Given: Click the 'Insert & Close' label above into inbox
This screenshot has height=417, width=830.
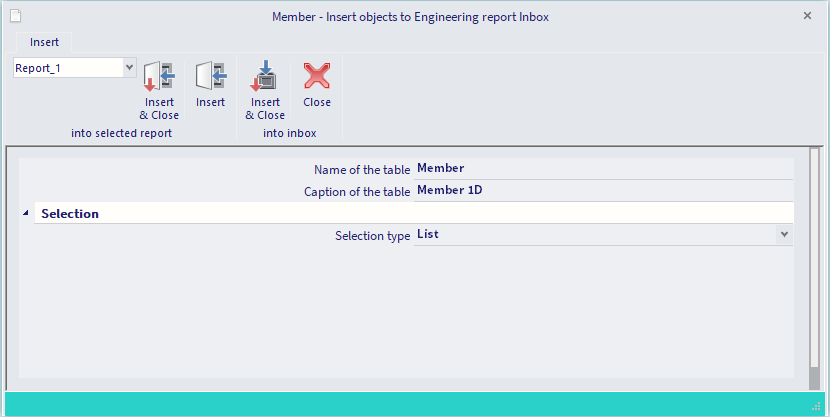Looking at the screenshot, I should coord(265,108).
